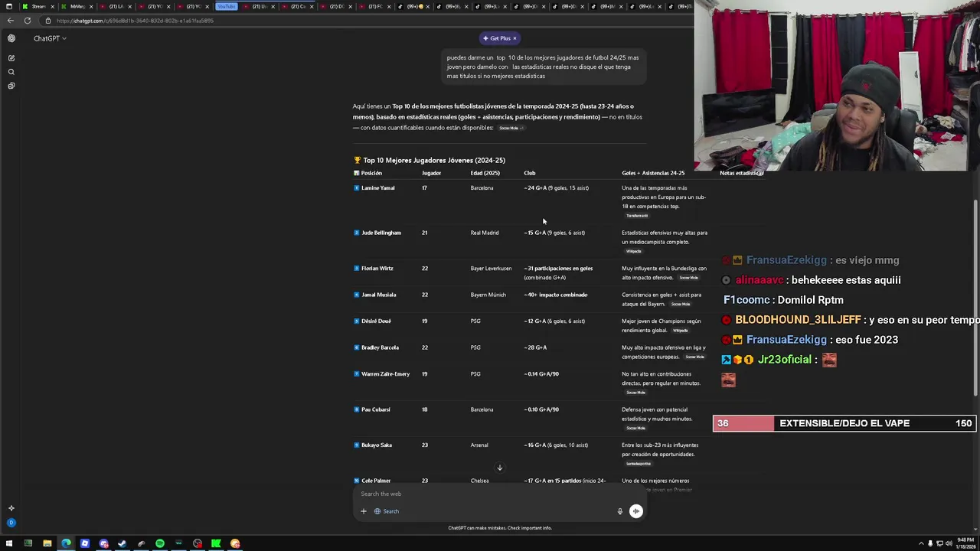Click the EXTENSIBLE/DEJO EL VAPE progress bar
The height and width of the screenshot is (551, 980).
pos(844,423)
